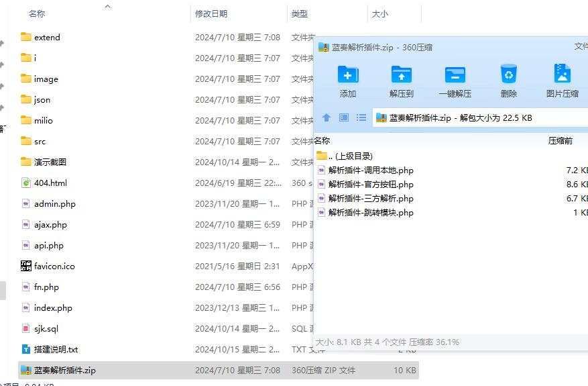The width and height of the screenshot is (588, 386).
Task: Select the 搭建说明.txt file
Action: (56, 349)
